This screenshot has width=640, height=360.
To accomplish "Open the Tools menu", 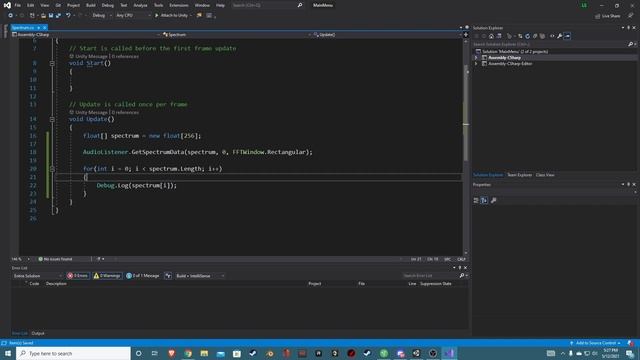I will tap(158, 5).
